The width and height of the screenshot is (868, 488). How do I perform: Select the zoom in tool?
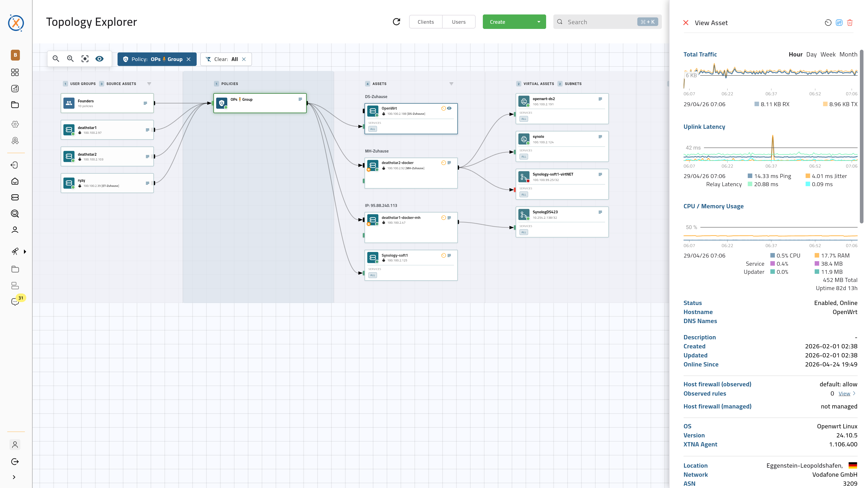70,58
